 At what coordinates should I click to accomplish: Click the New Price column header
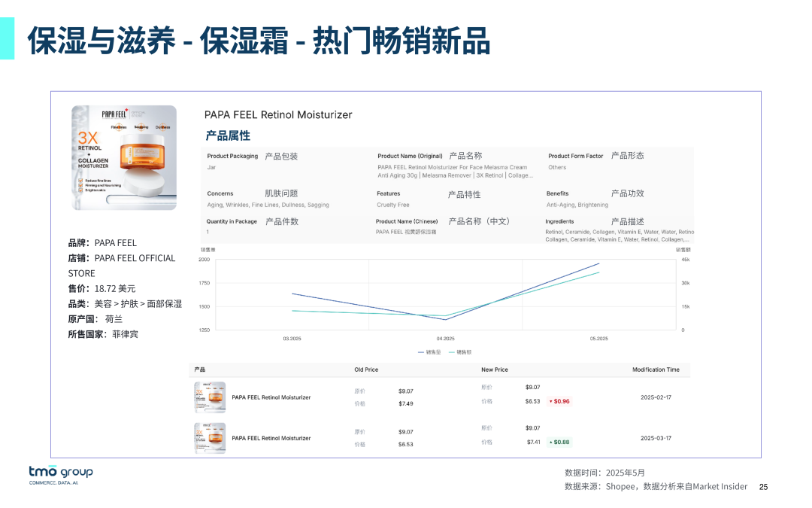495,370
